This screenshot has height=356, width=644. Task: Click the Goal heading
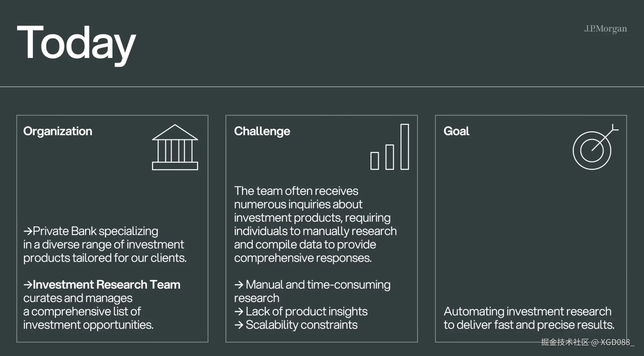pyautogui.click(x=456, y=131)
